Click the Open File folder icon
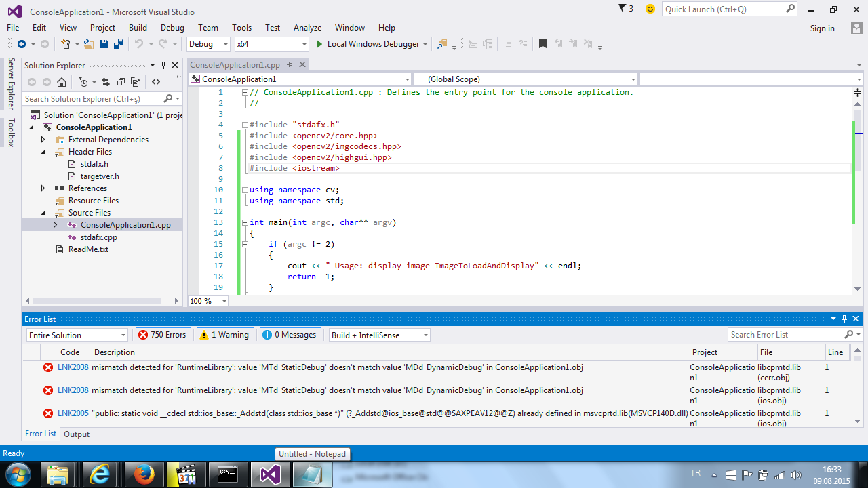The height and width of the screenshot is (488, 868). click(x=89, y=44)
